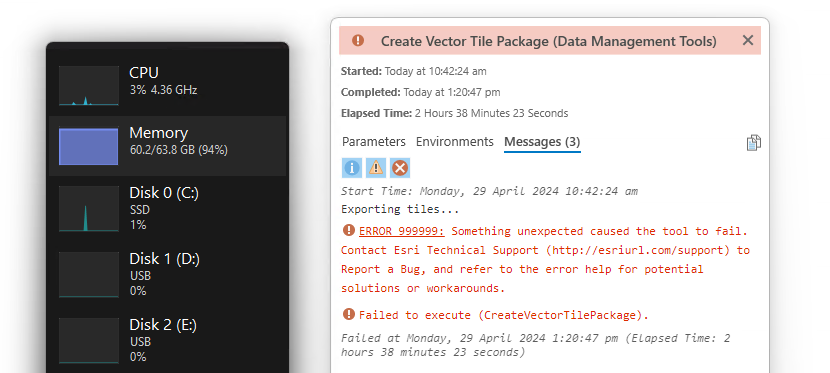Click the Elapsed Time text
The height and width of the screenshot is (373, 830).
click(x=455, y=113)
